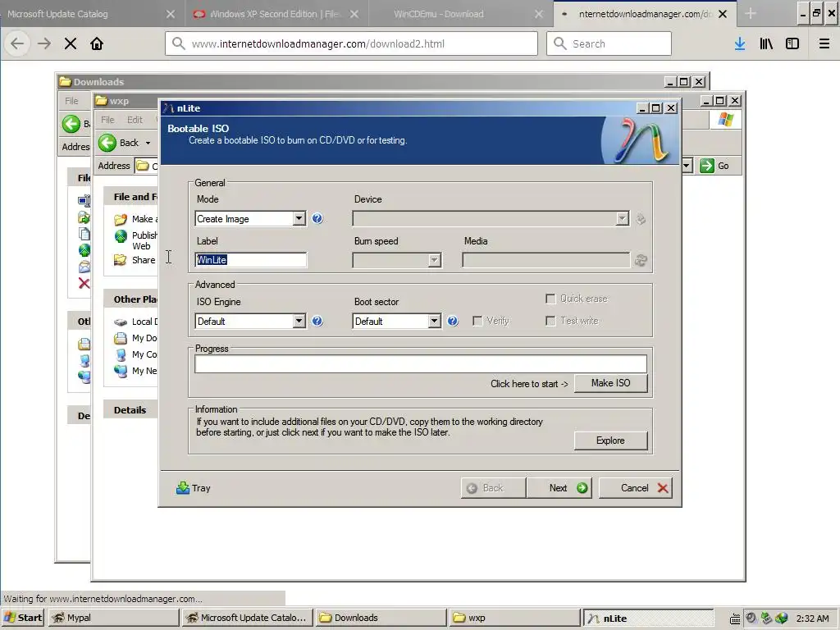Screen dimensions: 840x630
Task: Click the Media text field
Action: (x=546, y=260)
